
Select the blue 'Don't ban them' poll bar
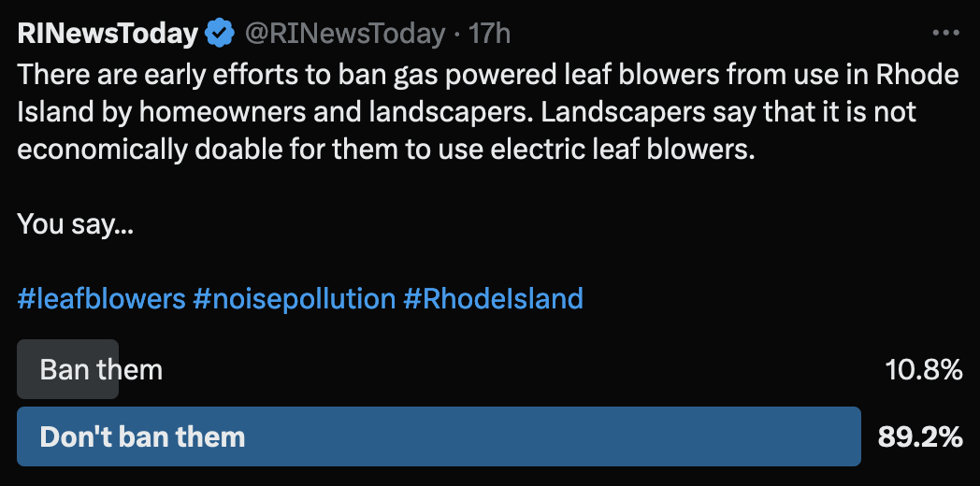tap(438, 436)
